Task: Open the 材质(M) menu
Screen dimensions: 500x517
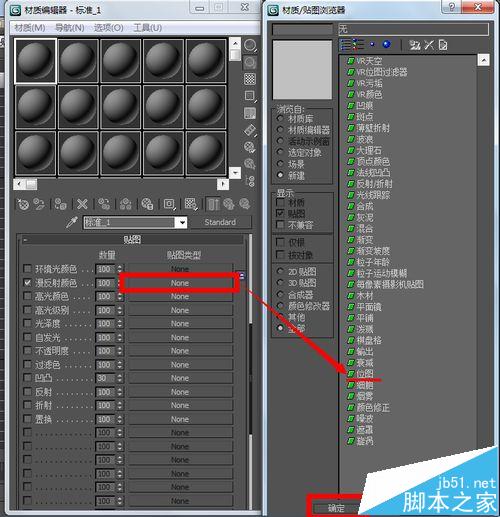Action: 30,27
